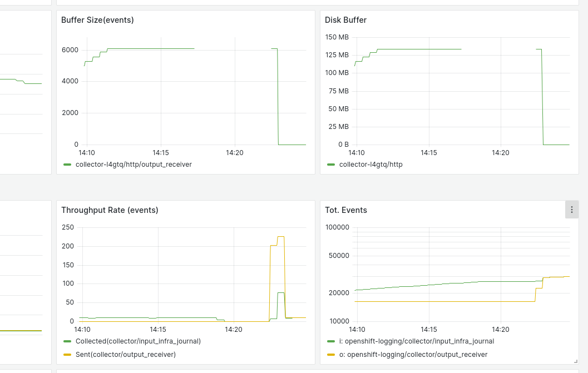588x373 pixels.
Task: Open the Buffer Size(events) panel title menu
Action: point(97,21)
